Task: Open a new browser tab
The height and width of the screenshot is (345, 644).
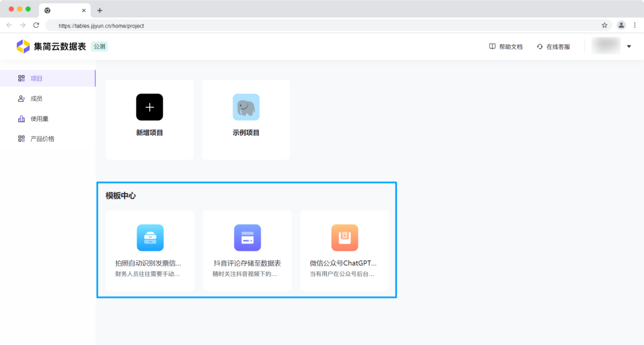Action: tap(100, 11)
